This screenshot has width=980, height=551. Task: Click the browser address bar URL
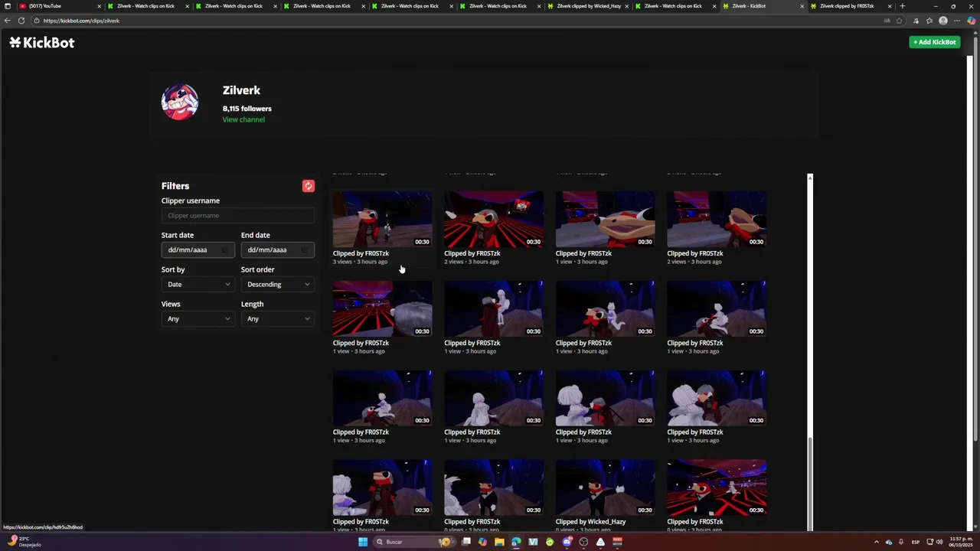click(x=81, y=21)
